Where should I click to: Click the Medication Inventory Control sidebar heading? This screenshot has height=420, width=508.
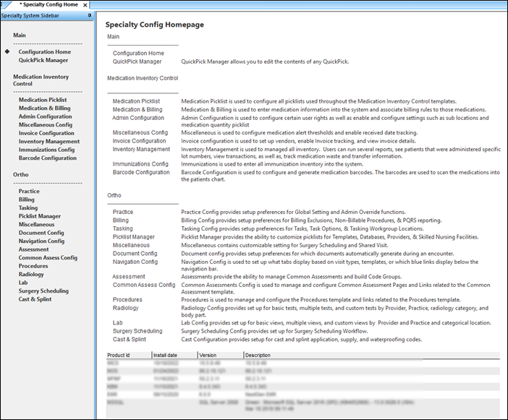41,80
